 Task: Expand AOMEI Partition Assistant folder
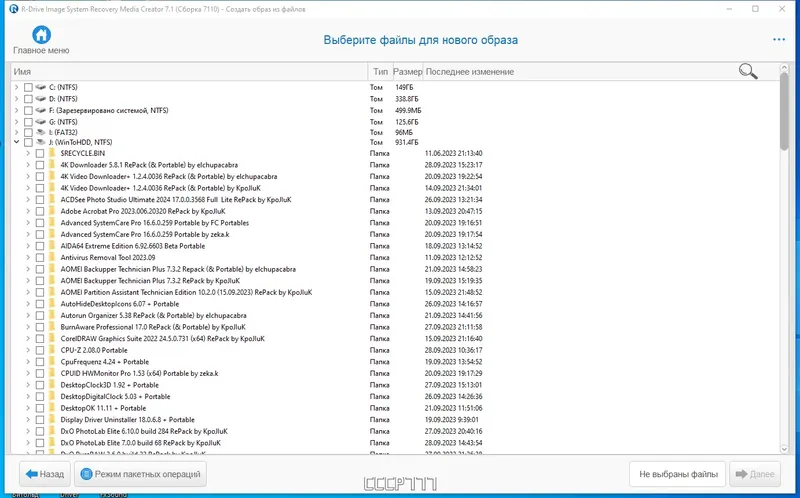click(28, 292)
